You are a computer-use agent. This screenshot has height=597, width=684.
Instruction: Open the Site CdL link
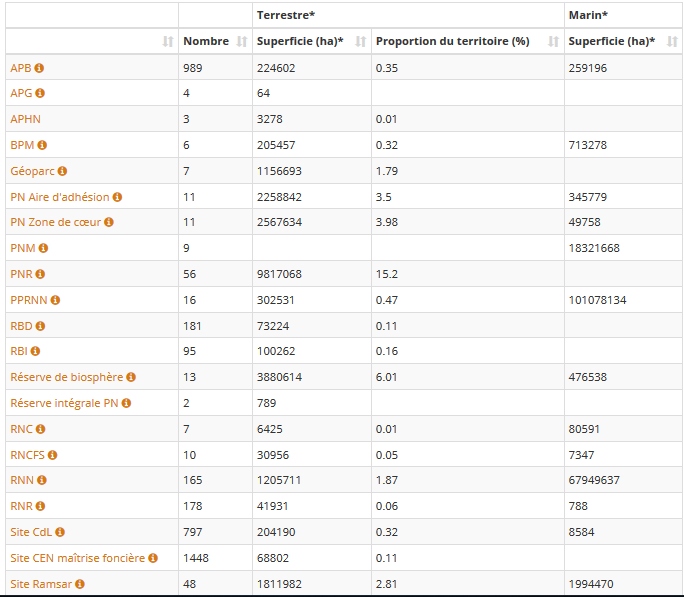click(30, 532)
